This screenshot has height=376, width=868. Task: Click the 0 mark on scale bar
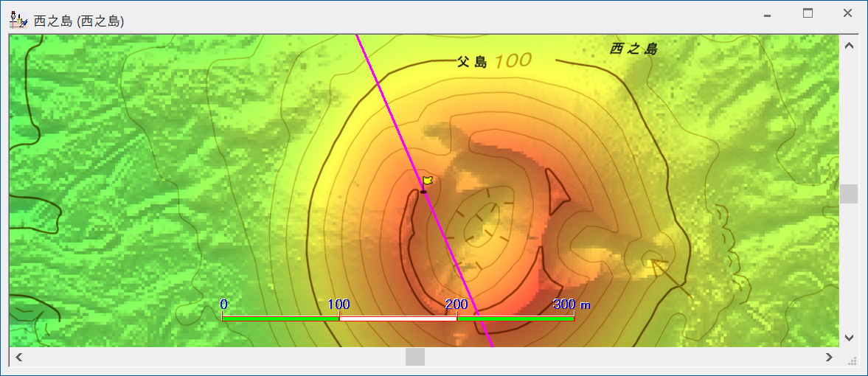tap(223, 304)
